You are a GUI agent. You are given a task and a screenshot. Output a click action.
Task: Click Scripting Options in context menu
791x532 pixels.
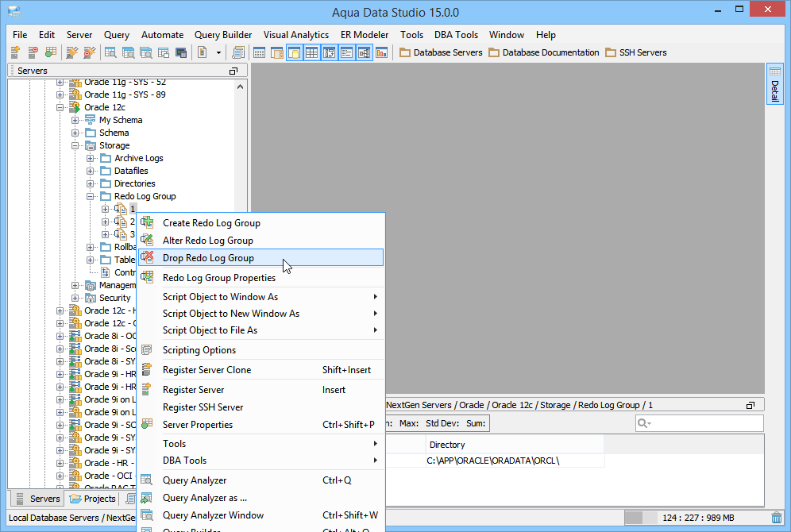pos(261,350)
